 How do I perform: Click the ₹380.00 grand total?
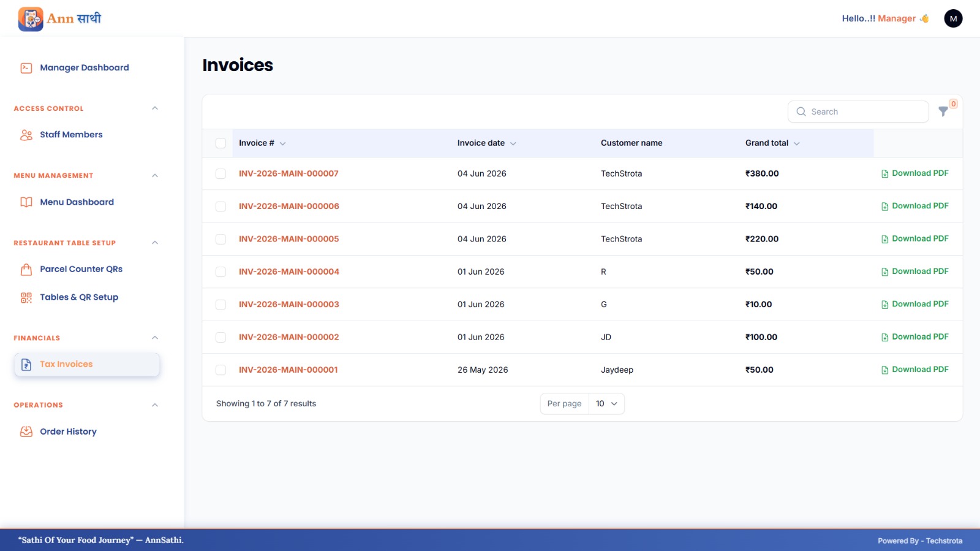pyautogui.click(x=762, y=174)
